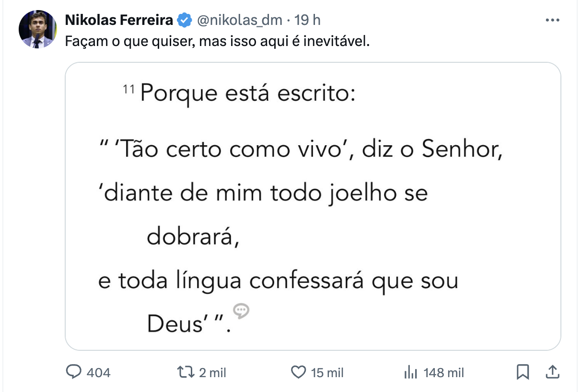Open the reply icon on the tweet
Image resolution: width=582 pixels, height=392 pixels.
73,372
